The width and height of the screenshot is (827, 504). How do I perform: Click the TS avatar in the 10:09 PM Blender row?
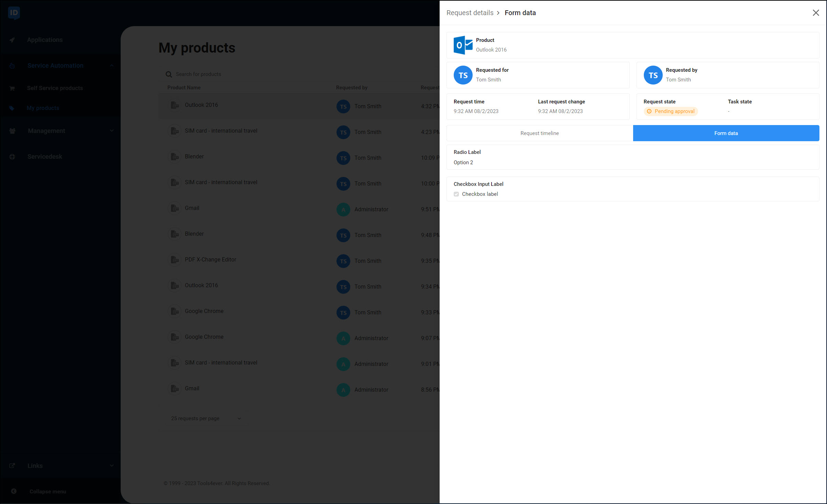tap(343, 158)
